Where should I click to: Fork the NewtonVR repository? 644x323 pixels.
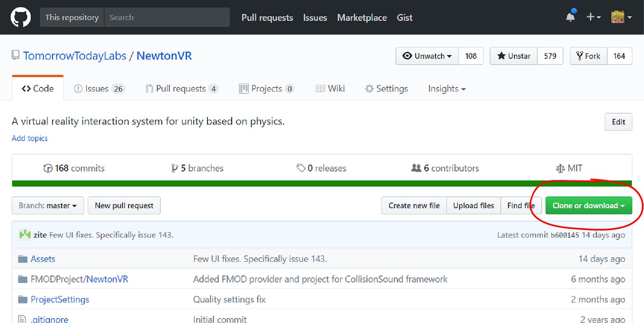click(588, 56)
